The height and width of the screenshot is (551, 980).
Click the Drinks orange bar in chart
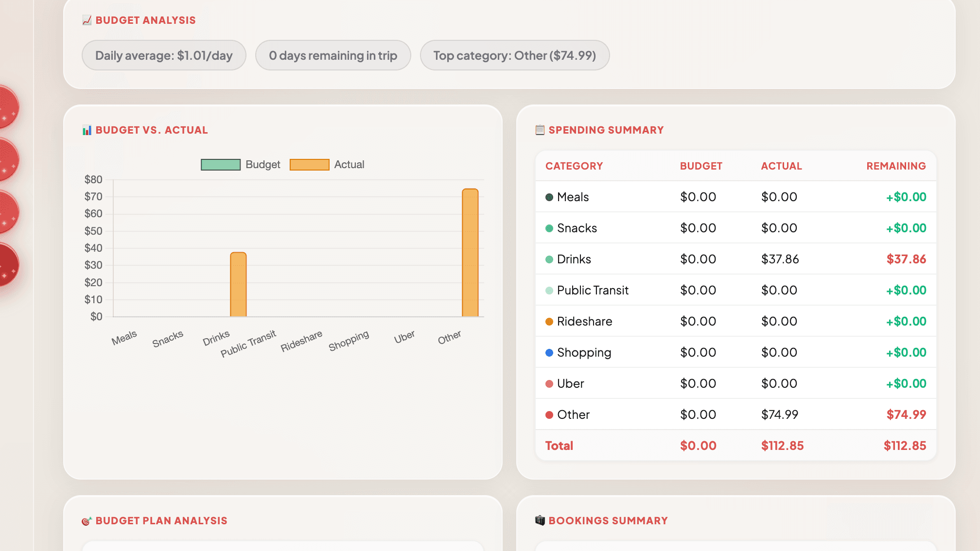tap(238, 285)
